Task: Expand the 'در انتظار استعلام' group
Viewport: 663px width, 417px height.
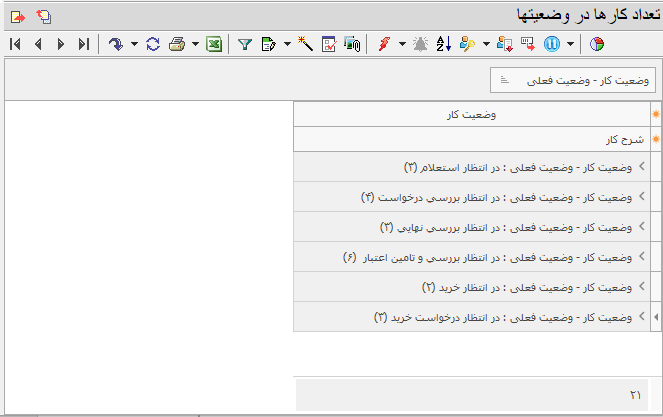Action: pyautogui.click(x=642, y=167)
